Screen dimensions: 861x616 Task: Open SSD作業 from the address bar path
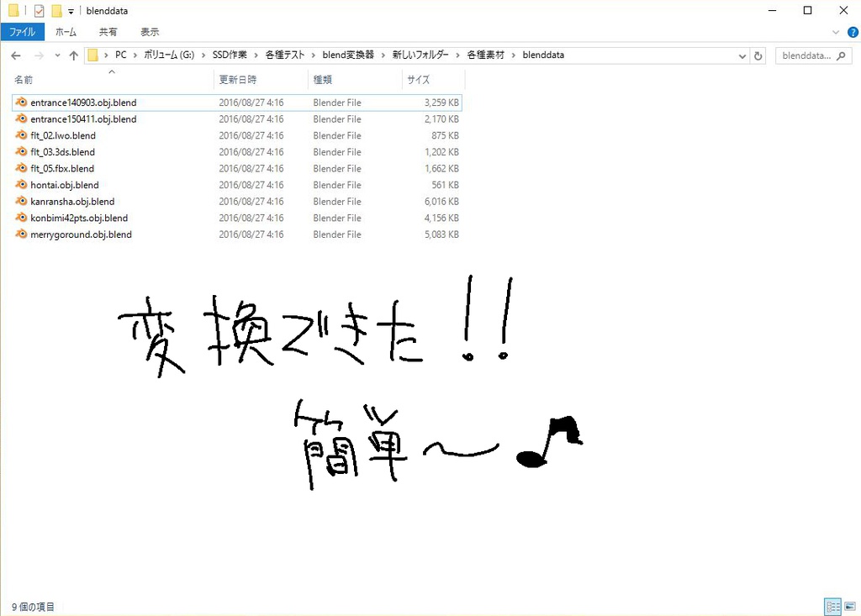click(x=229, y=55)
